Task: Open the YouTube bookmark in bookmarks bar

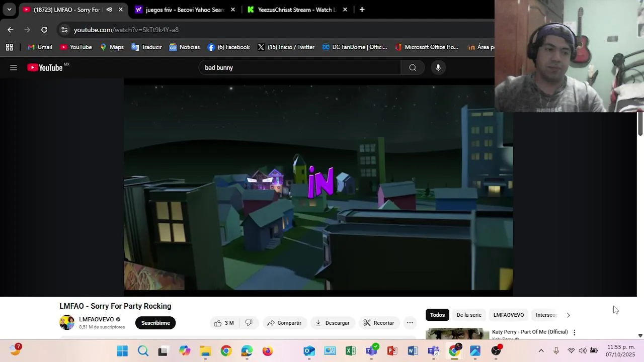Action: click(76, 47)
